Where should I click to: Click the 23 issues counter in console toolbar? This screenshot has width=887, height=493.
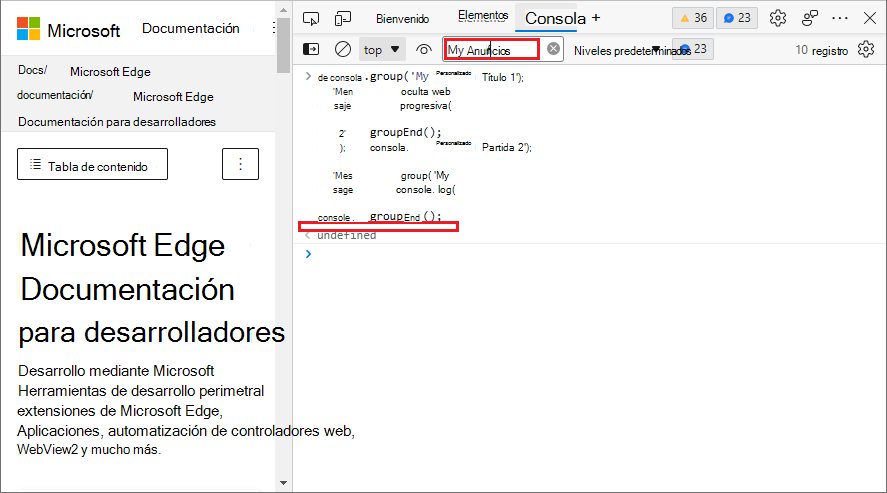(x=695, y=49)
